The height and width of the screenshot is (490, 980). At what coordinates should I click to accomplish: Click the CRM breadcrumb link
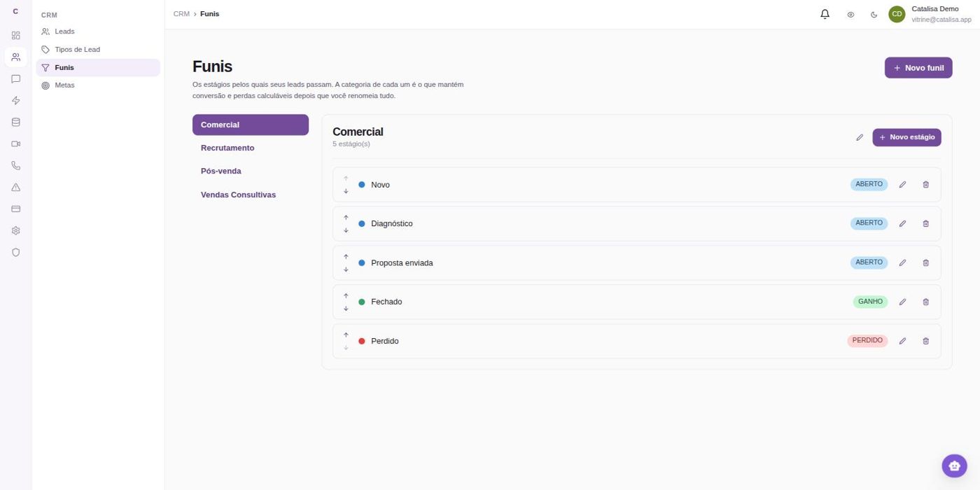tap(181, 14)
